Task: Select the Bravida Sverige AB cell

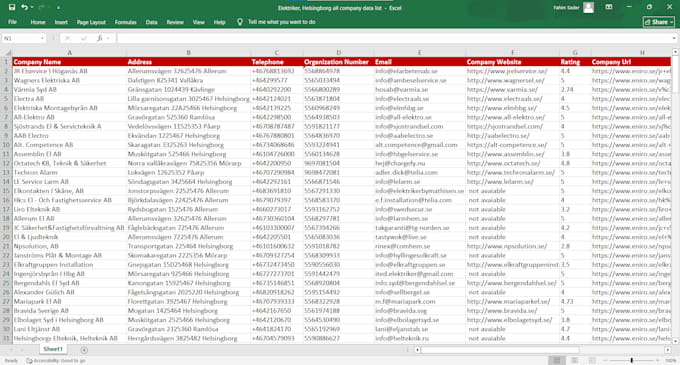Action: click(x=69, y=310)
